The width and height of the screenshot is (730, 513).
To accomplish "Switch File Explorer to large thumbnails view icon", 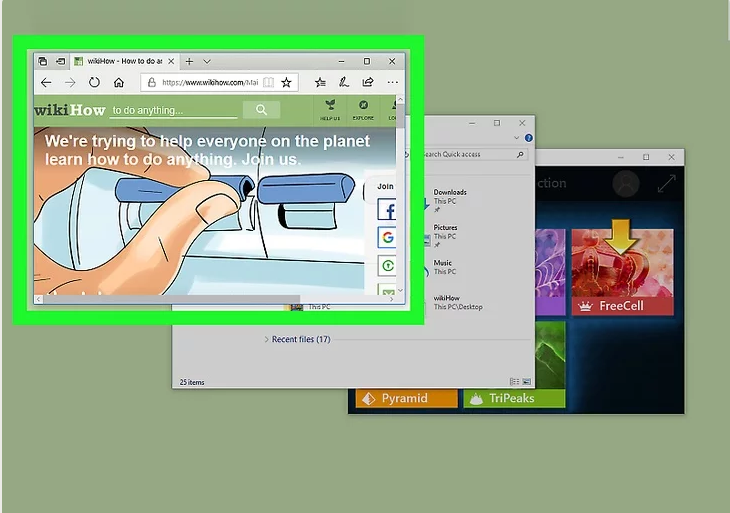I will click(527, 382).
